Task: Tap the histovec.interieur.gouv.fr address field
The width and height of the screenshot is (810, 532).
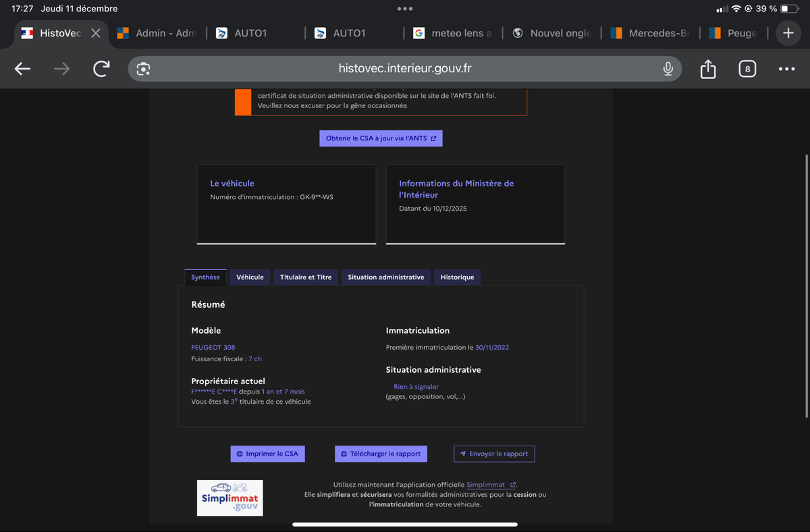Action: (x=405, y=69)
